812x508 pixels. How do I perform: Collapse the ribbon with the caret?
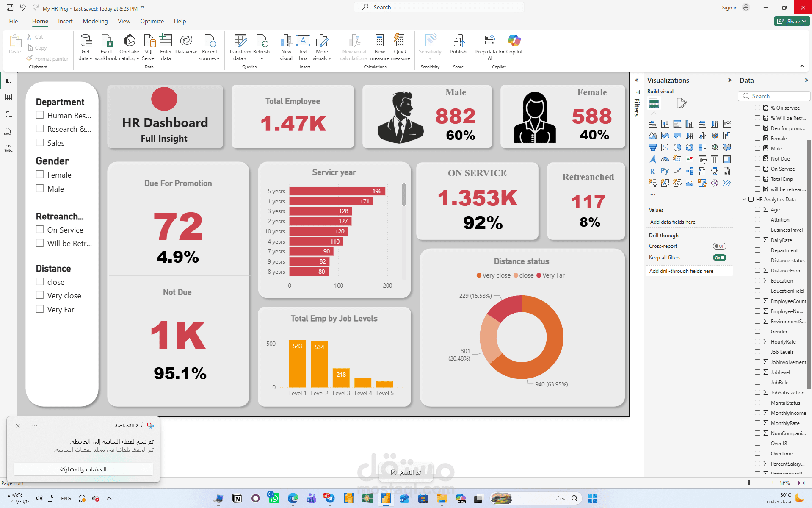tap(802, 66)
